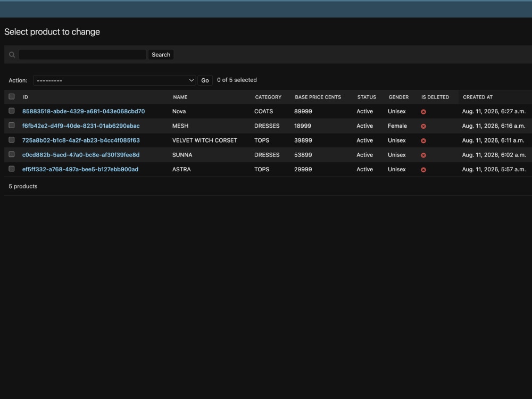Toggle the select-all checkbox in table header
The image size is (532, 399).
coord(12,97)
